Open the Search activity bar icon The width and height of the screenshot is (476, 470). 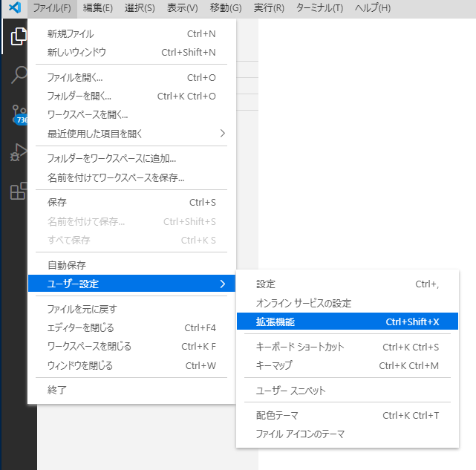[x=19, y=74]
